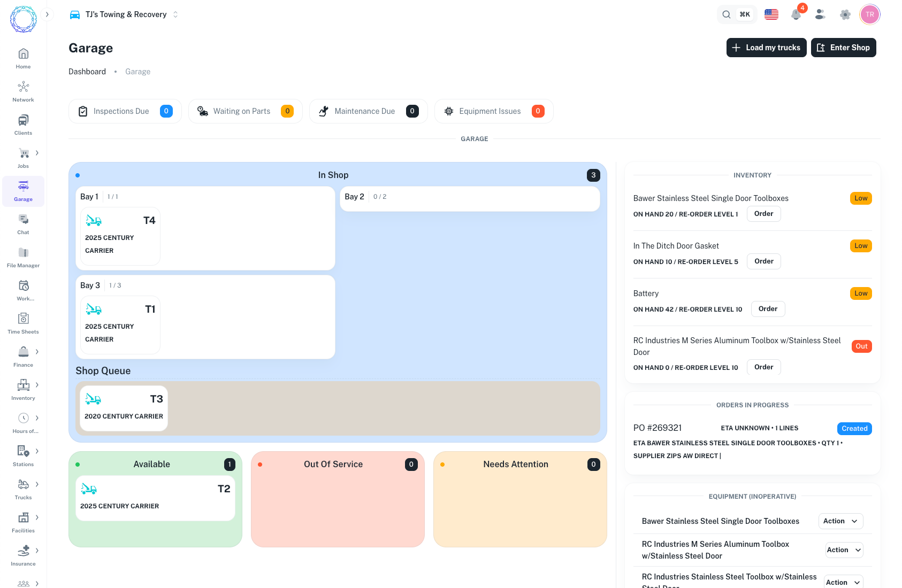Open File Manager in sidebar
This screenshot has height=588, width=902.
tap(23, 257)
